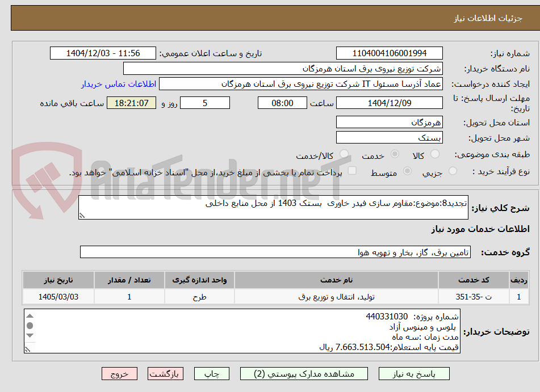The height and width of the screenshot is (392, 540).
Task: Click the remaining time field 18:21:07
Action: point(131,103)
